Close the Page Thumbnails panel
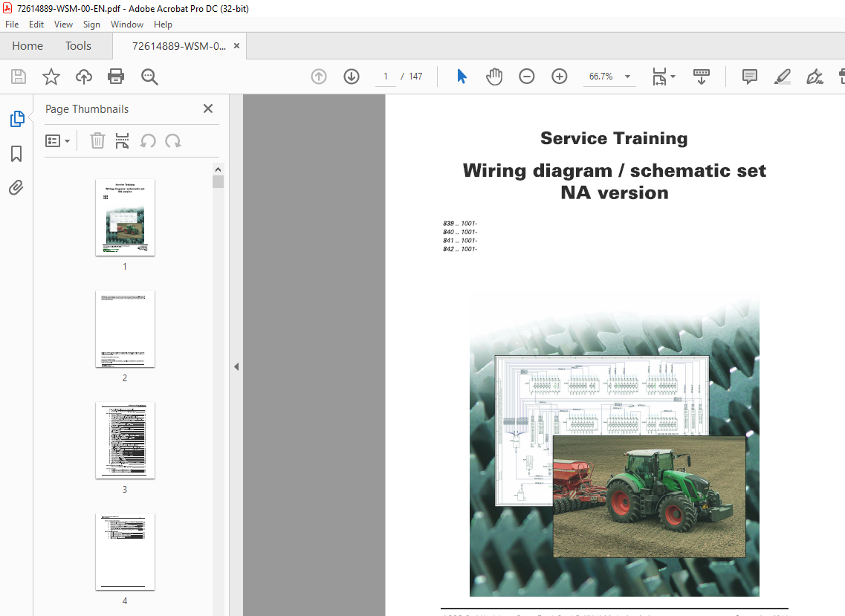This screenshot has width=845, height=616. point(208,109)
